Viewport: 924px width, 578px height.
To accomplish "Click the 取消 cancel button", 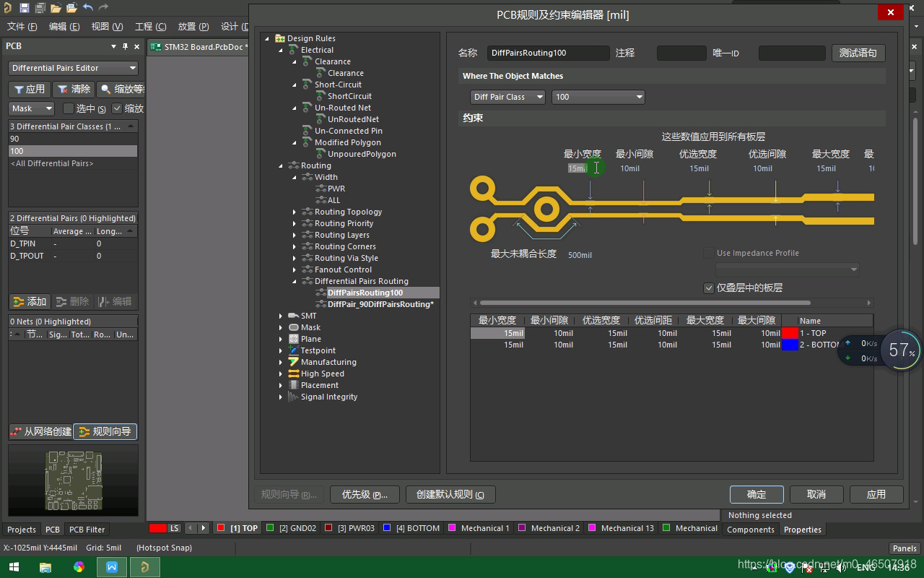I will (x=816, y=494).
